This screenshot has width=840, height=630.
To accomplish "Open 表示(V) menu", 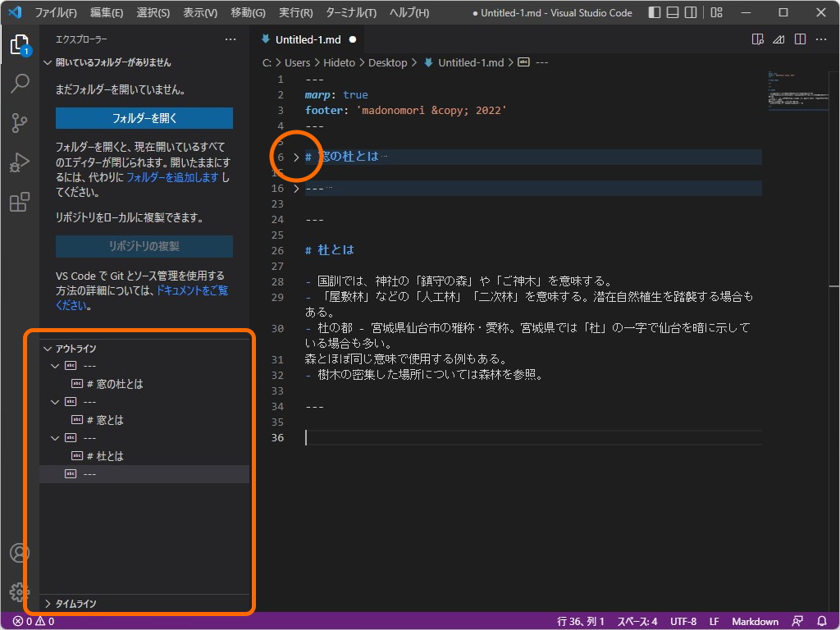I will pyautogui.click(x=200, y=12).
